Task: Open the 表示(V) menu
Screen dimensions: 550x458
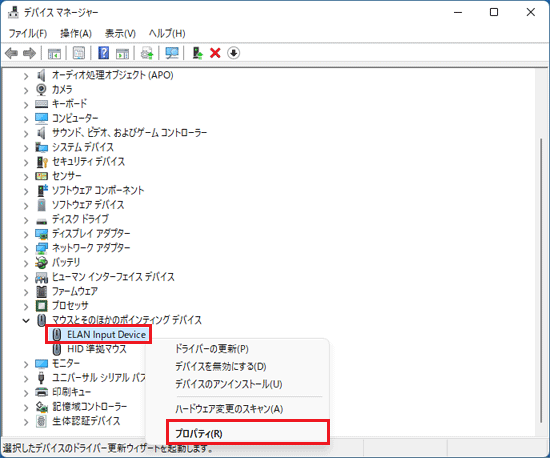Action: 120,34
